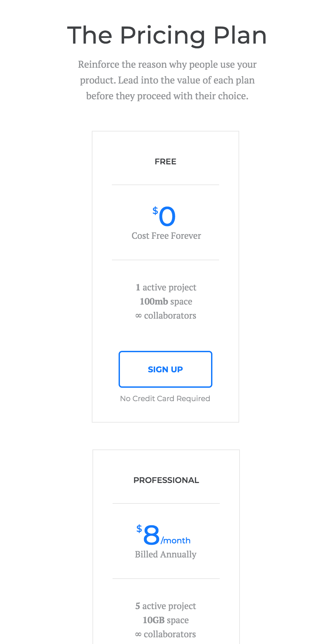Select the Free plan card
The image size is (335, 644).
(165, 276)
